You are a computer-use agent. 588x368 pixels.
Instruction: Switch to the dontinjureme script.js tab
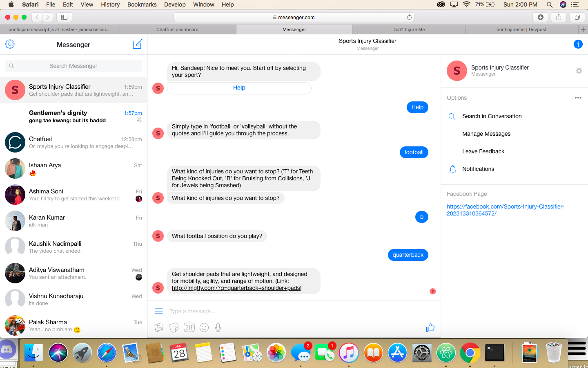[59, 29]
